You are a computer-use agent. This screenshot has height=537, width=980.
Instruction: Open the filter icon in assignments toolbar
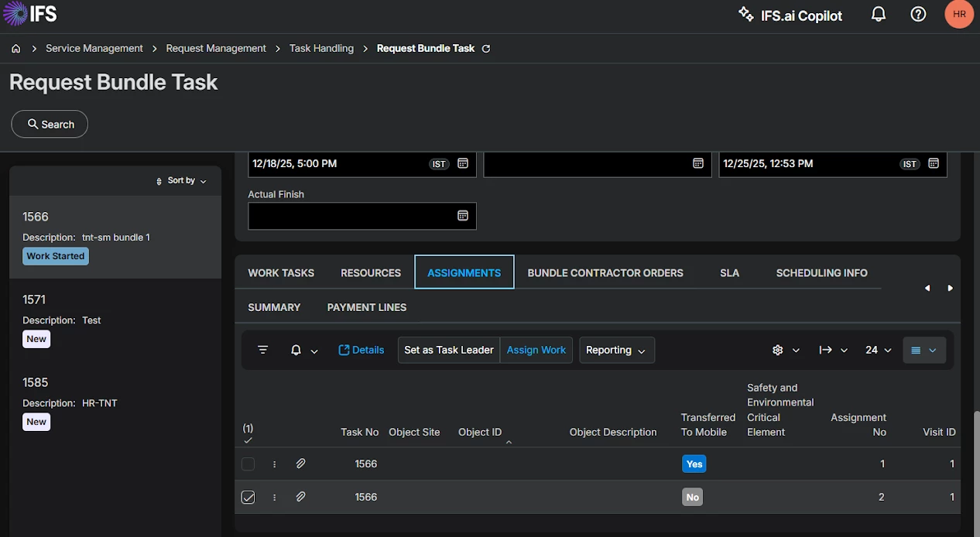click(x=263, y=351)
